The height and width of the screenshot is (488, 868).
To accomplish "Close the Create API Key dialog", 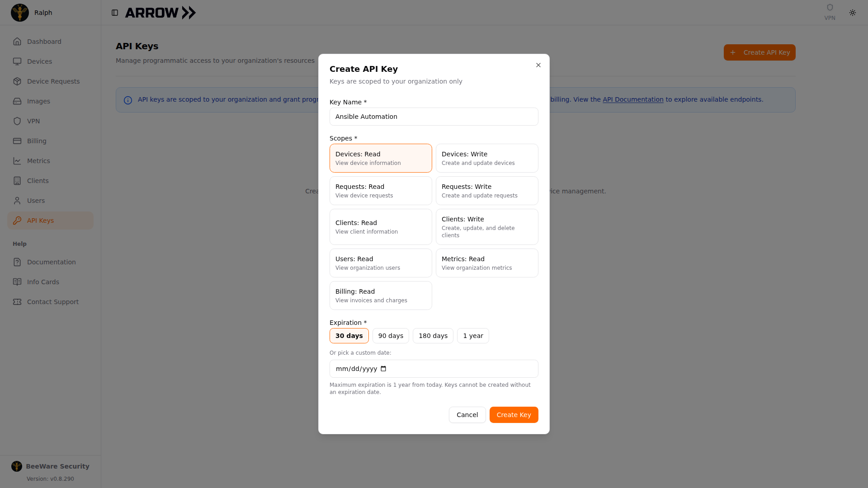I will pos(538,65).
